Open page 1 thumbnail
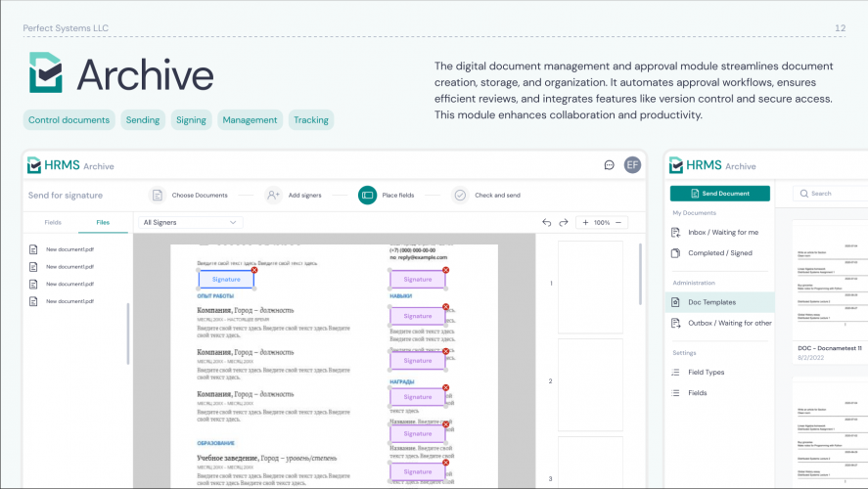 click(590, 288)
